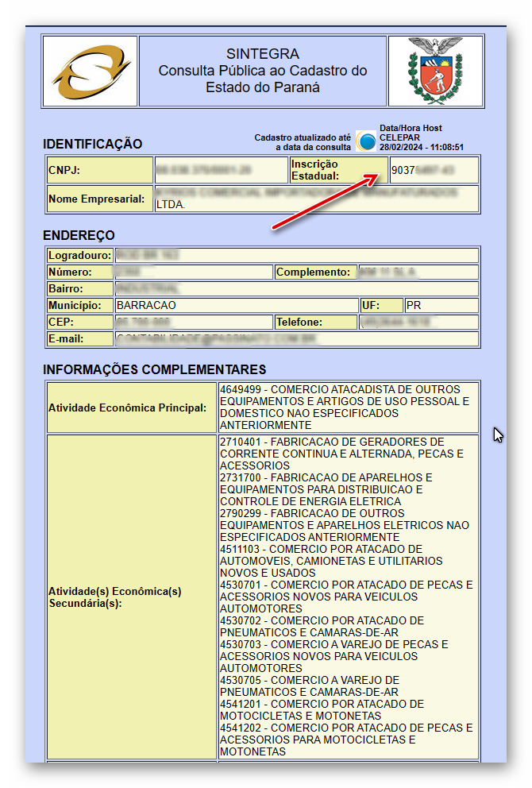Select the UF field showing PR
This screenshot has width=532, height=788.
[441, 306]
